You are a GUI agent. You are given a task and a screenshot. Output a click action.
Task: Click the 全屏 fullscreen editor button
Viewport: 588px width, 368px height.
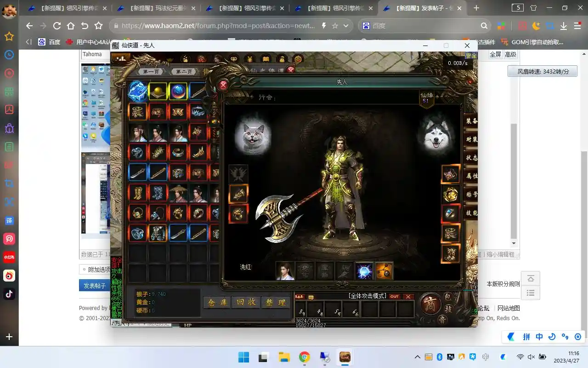495,54
